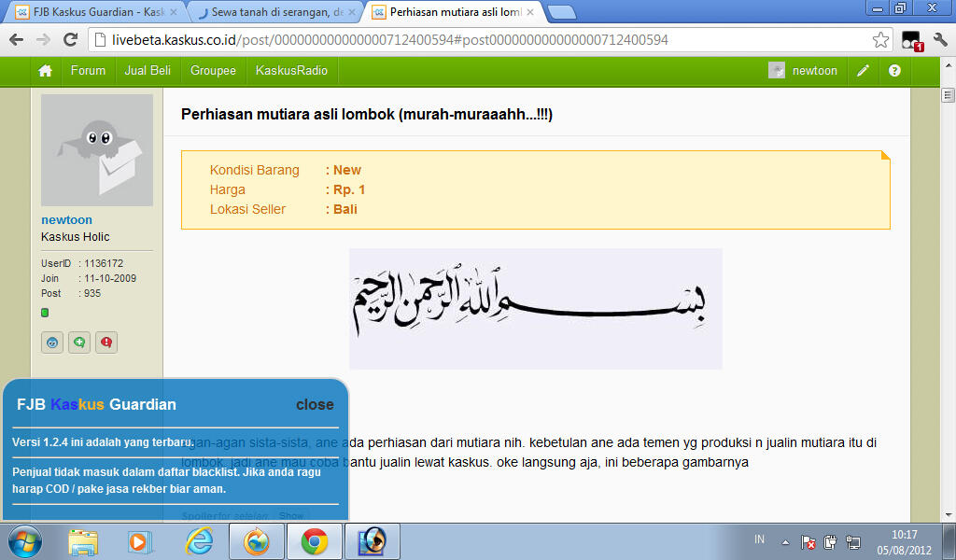Click the network tray icon
The image size is (956, 560).
pos(853,541)
